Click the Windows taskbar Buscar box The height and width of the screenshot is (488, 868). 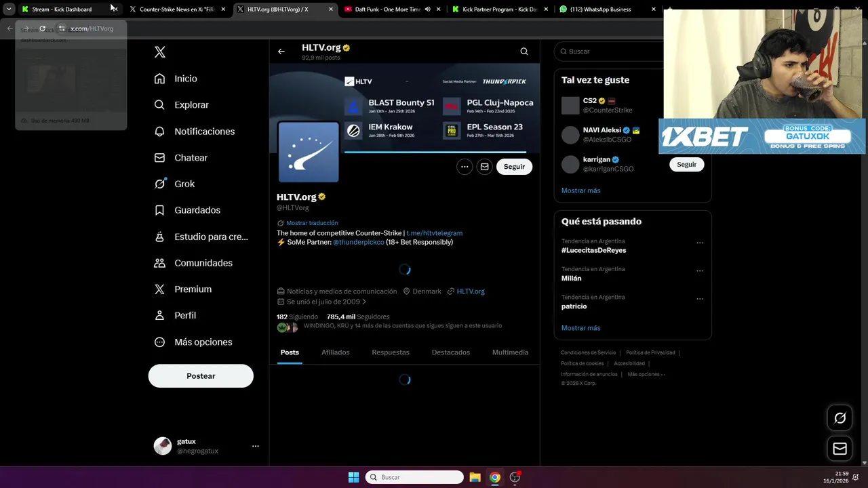click(x=414, y=477)
